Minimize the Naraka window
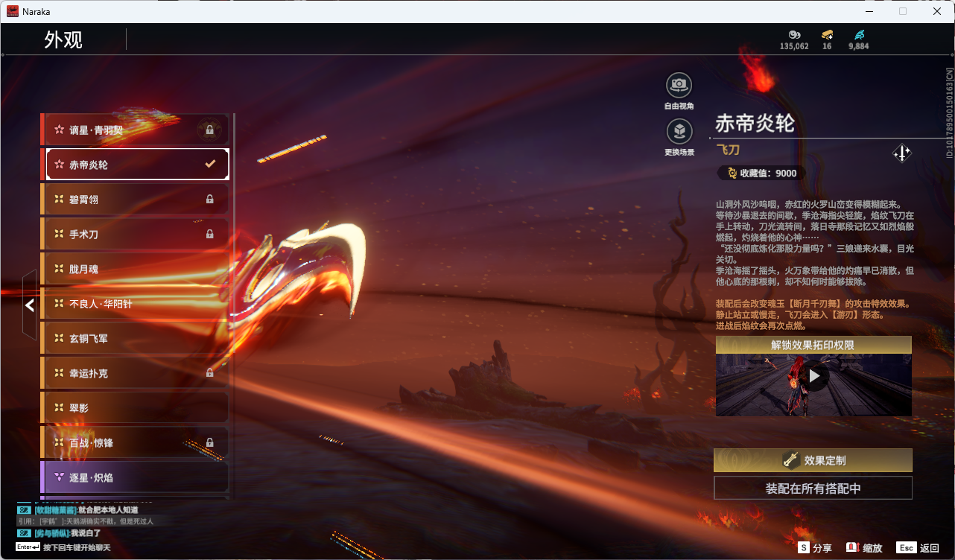955x560 pixels. click(869, 11)
